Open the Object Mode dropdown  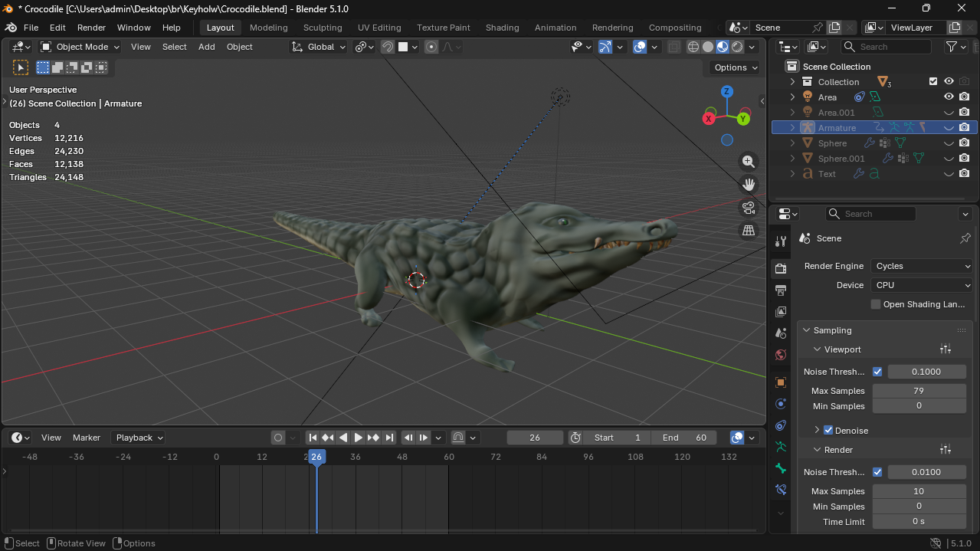point(80,47)
